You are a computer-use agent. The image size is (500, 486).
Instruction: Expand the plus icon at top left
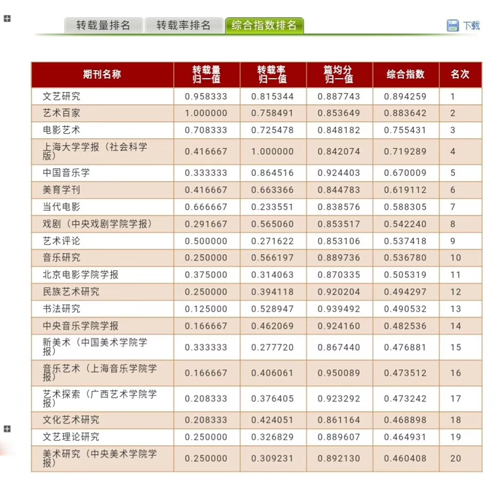point(7,19)
